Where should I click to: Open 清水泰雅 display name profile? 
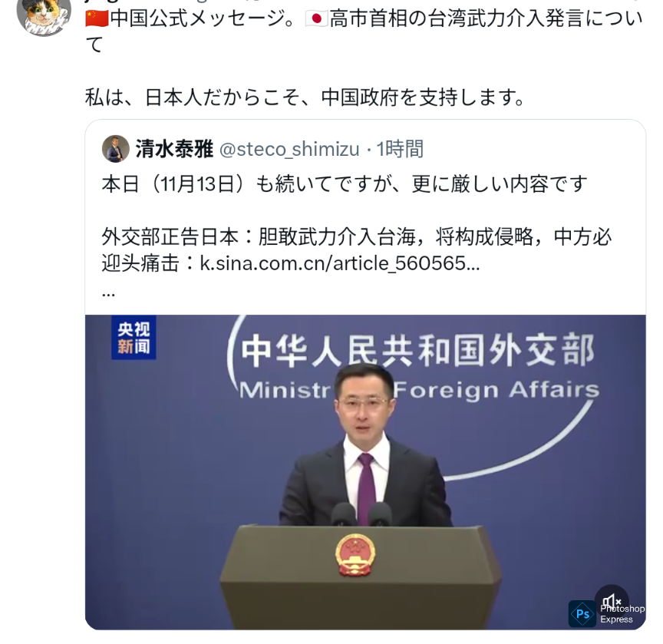click(x=174, y=149)
